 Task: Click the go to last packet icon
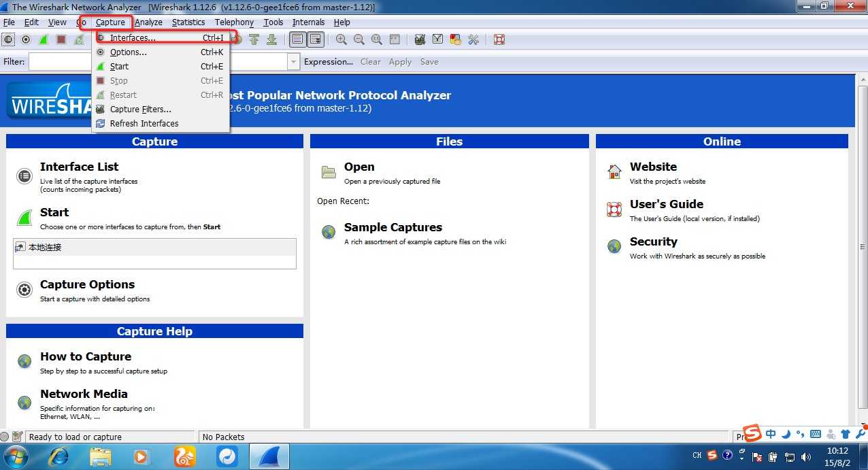(x=272, y=39)
